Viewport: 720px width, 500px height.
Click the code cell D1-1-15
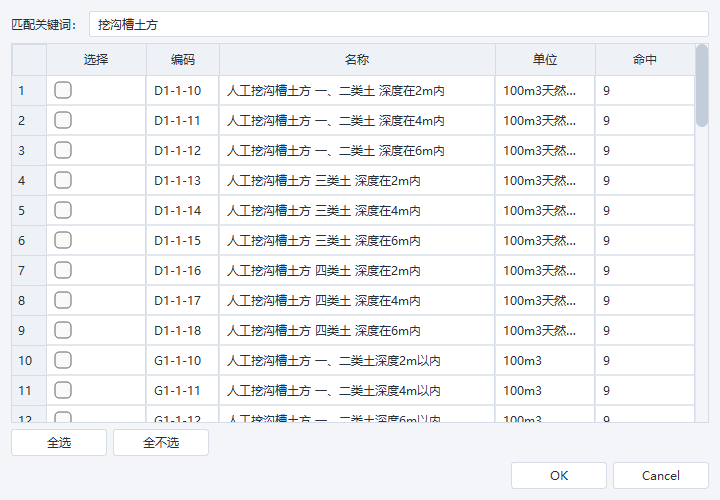(183, 240)
